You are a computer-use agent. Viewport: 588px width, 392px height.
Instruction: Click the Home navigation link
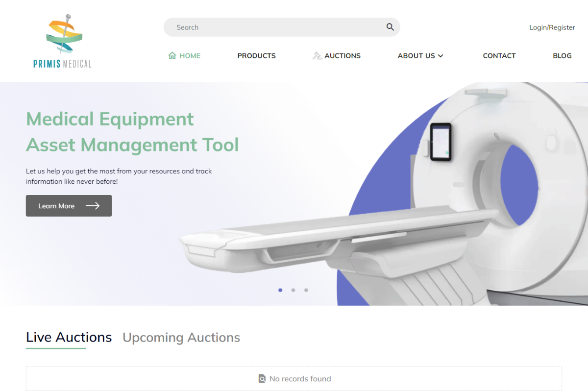pyautogui.click(x=184, y=56)
